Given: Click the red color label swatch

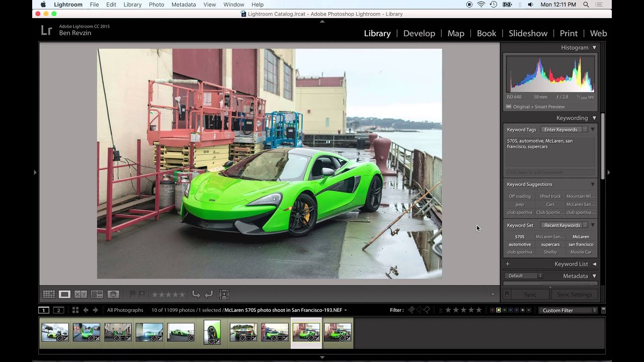Looking at the screenshot, I should [493, 310].
